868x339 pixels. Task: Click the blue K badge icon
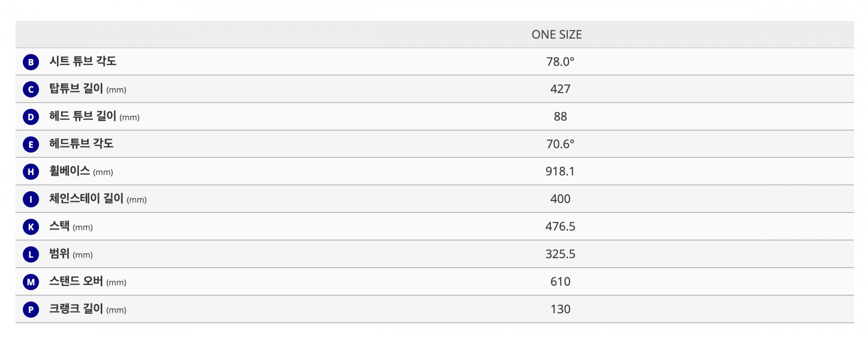[31, 227]
